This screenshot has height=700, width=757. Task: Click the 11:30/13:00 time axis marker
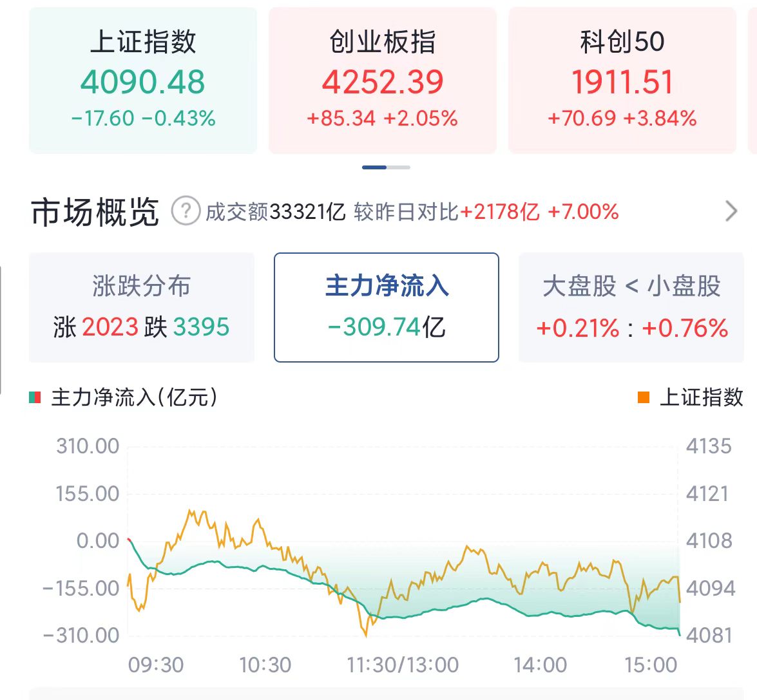click(403, 665)
